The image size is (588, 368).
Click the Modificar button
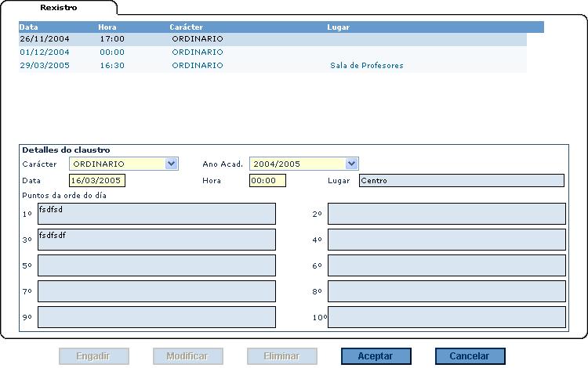[187, 356]
